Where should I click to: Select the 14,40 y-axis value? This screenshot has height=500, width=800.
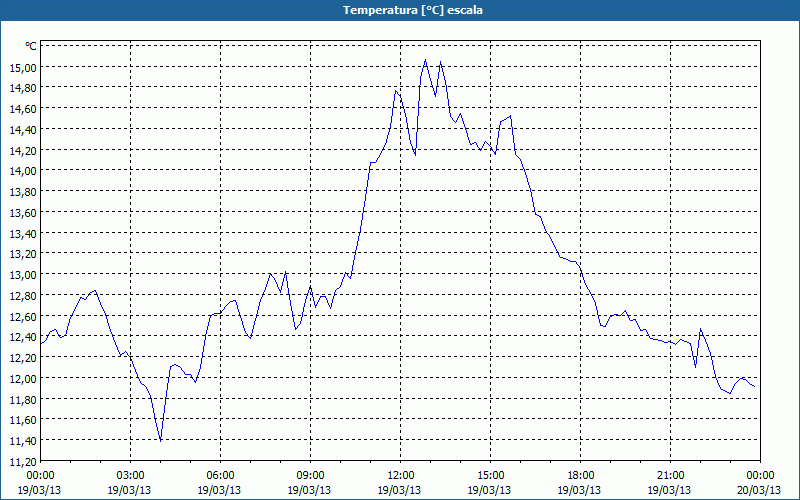(x=23, y=130)
